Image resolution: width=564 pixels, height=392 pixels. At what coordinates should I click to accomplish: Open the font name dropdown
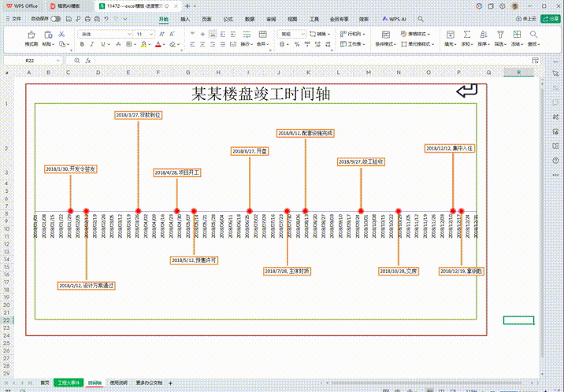[x=129, y=34]
